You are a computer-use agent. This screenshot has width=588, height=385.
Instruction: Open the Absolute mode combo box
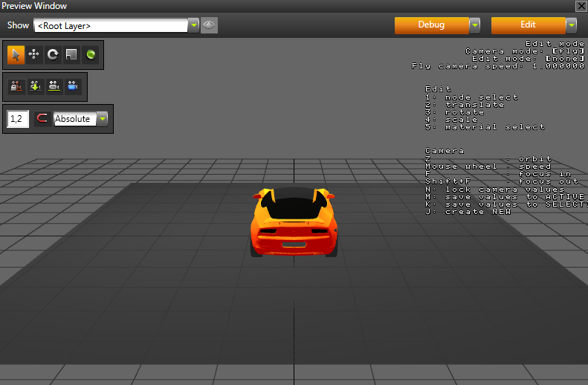click(81, 119)
